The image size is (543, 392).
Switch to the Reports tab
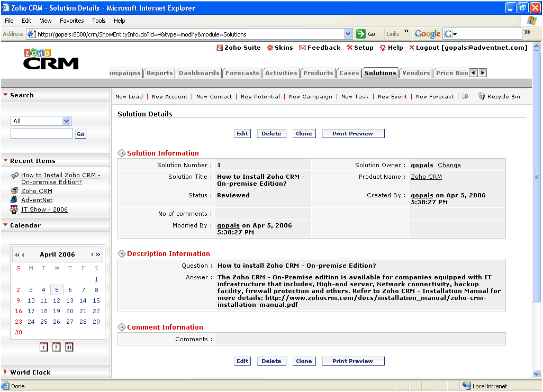(x=160, y=73)
